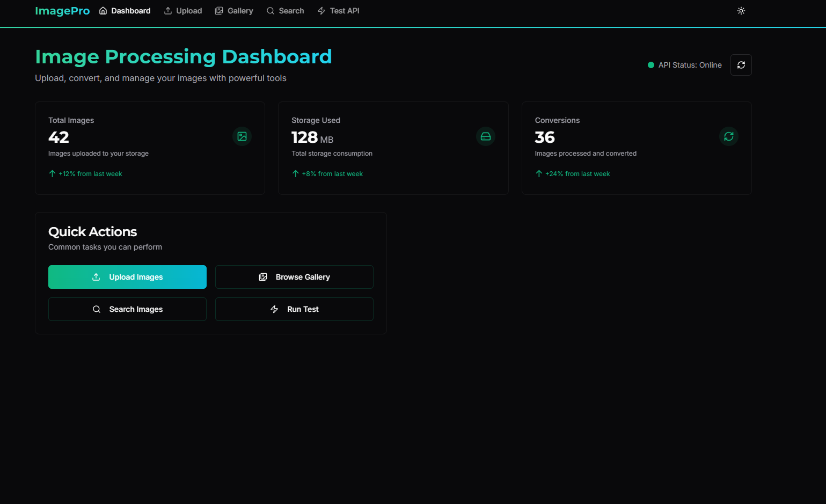Click the green API status indicator dot
Screen dimensions: 826x504
tap(651, 65)
